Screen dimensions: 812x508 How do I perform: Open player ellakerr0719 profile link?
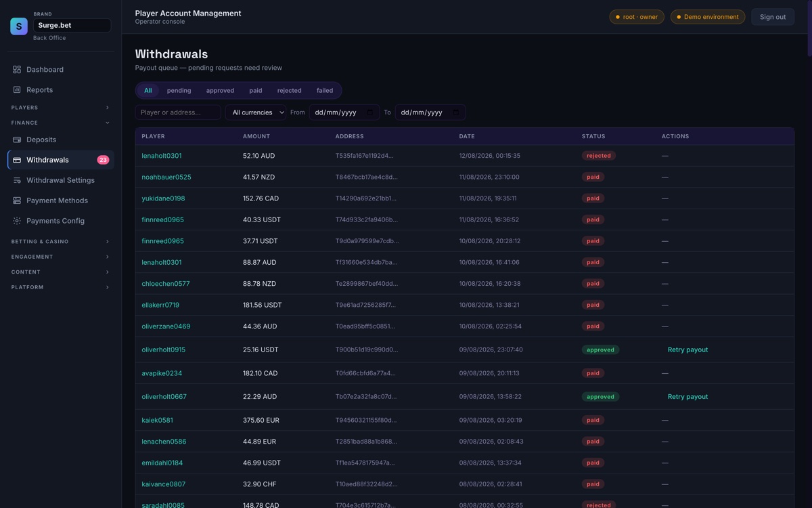coord(160,305)
